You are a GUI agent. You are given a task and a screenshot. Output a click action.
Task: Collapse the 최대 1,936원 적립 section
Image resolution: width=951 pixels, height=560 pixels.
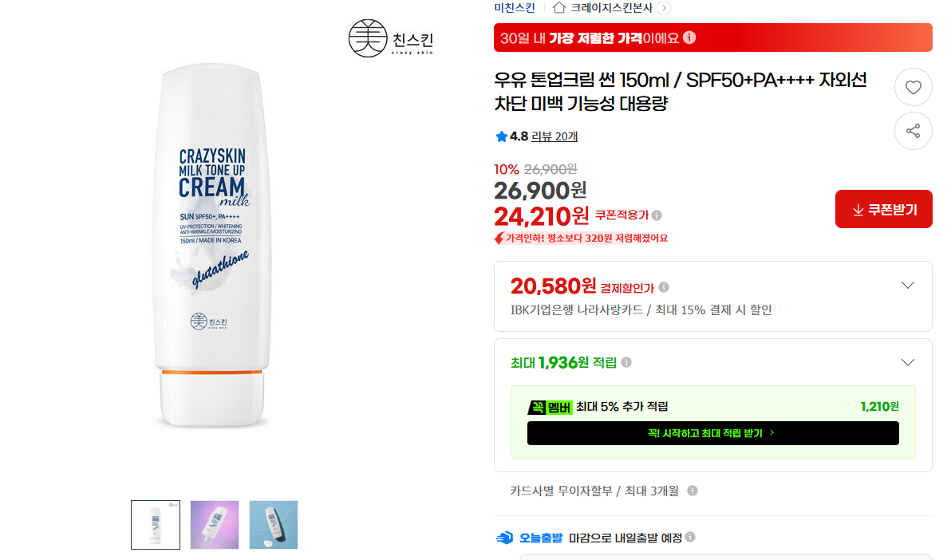(x=907, y=362)
